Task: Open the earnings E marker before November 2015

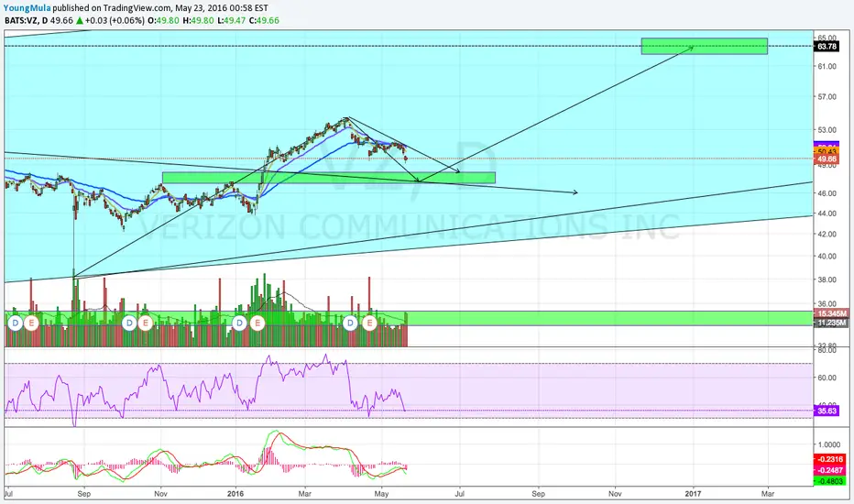Action: [145, 323]
